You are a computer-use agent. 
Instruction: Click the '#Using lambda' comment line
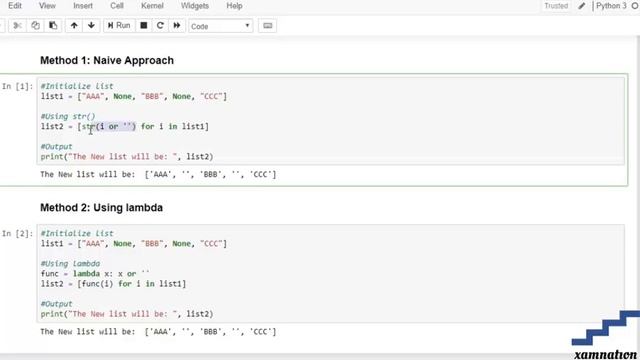pos(70,264)
